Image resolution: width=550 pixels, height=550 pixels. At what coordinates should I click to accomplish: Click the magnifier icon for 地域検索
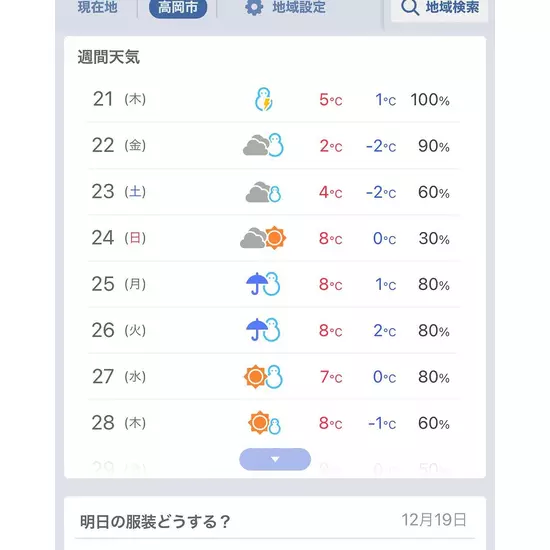point(410,7)
